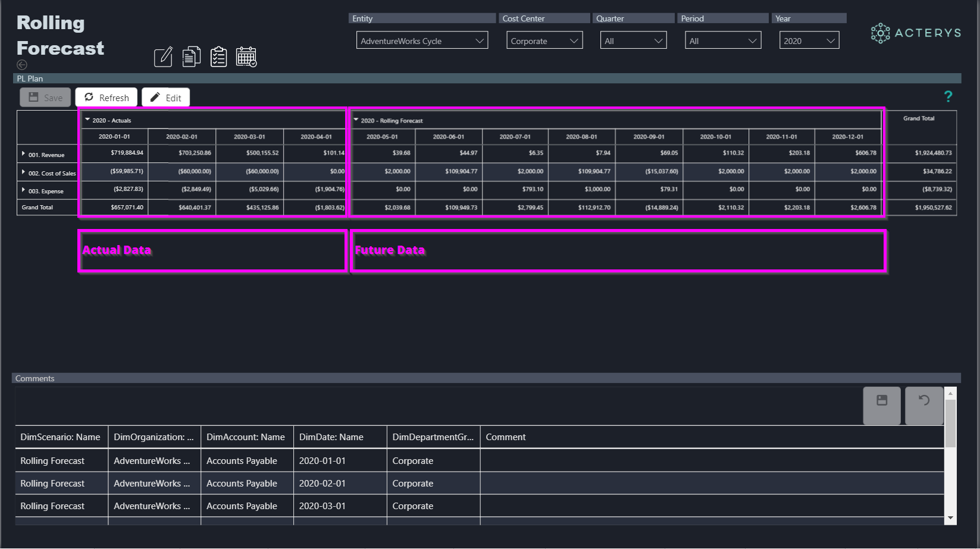Collapse the 2020 - Rolling Forecast column group
Viewport: 980px width, 549px height.
pos(356,120)
